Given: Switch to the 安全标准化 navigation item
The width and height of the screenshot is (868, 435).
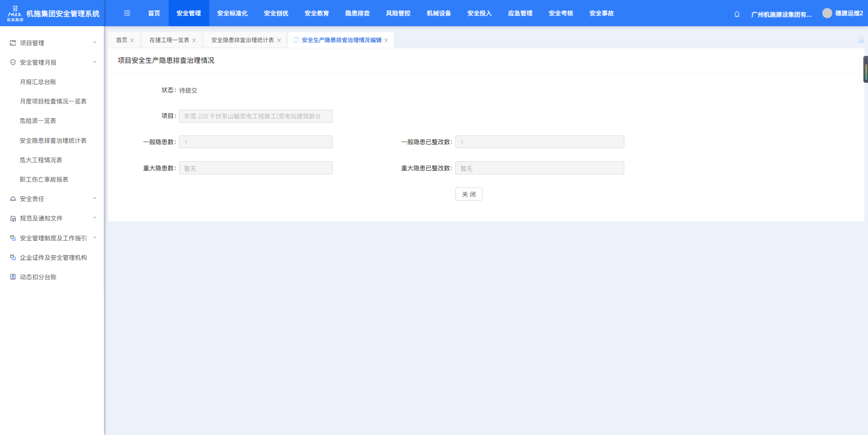Looking at the screenshot, I should (232, 14).
